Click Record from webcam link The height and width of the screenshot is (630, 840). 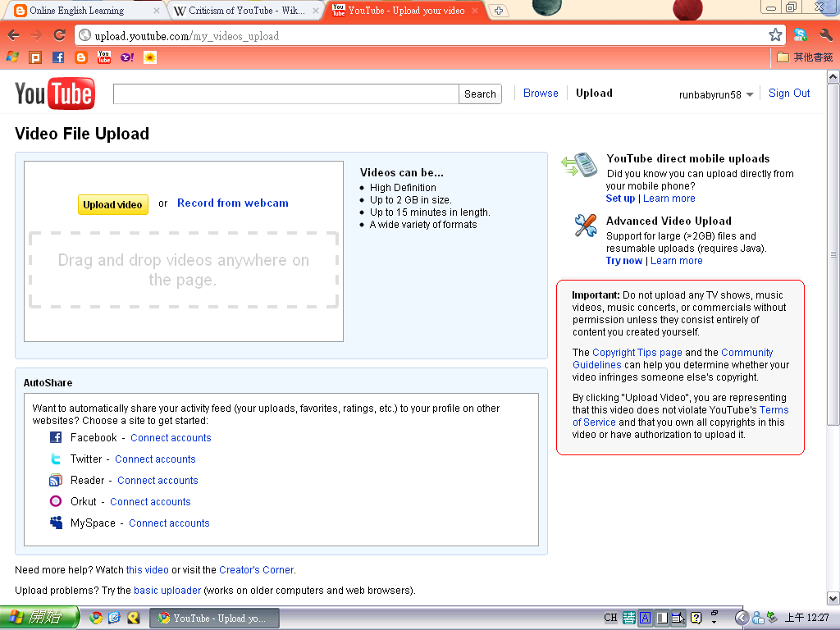[232, 203]
